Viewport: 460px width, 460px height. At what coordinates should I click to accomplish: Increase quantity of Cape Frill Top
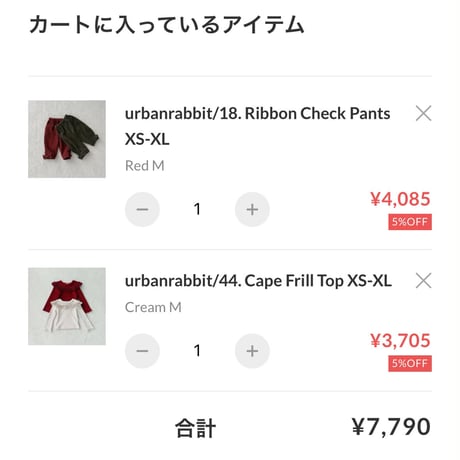(252, 351)
